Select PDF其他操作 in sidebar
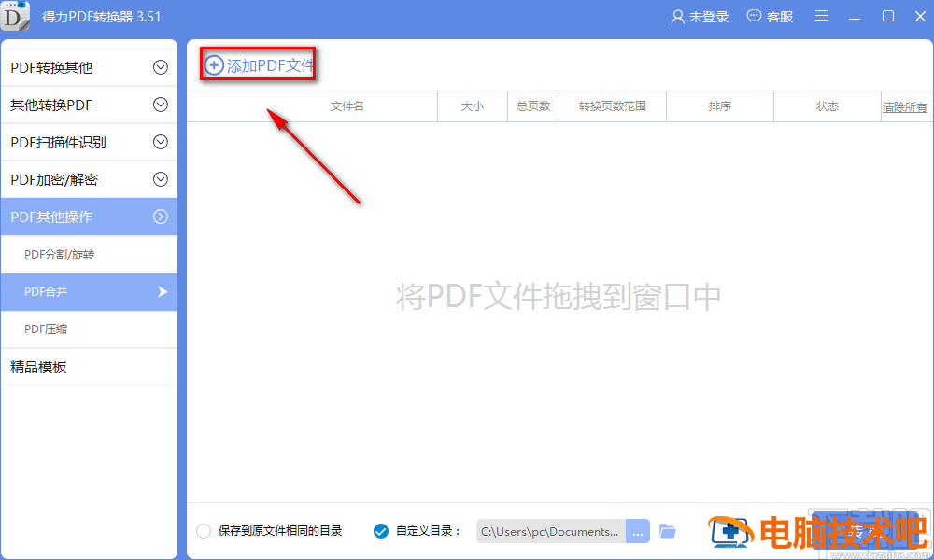The image size is (934, 560). tap(89, 217)
